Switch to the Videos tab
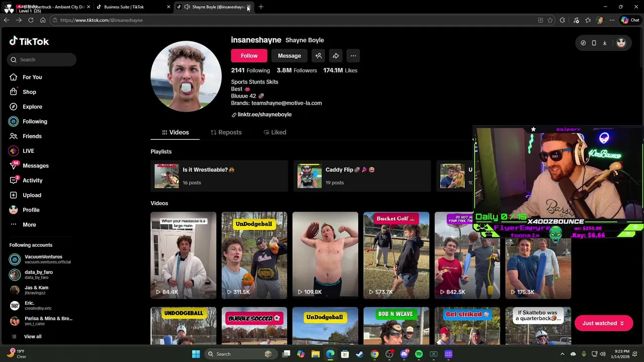 tap(175, 132)
